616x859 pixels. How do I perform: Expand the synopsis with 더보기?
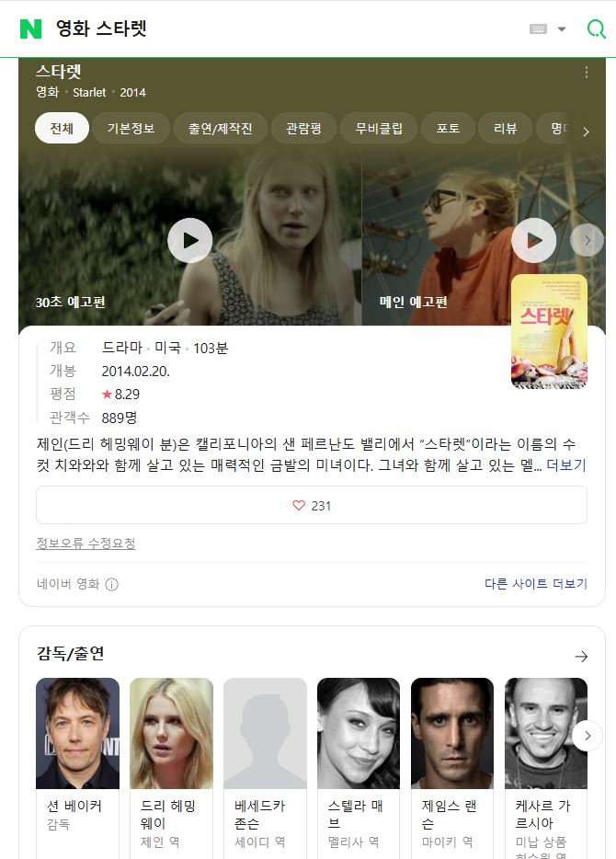566,465
